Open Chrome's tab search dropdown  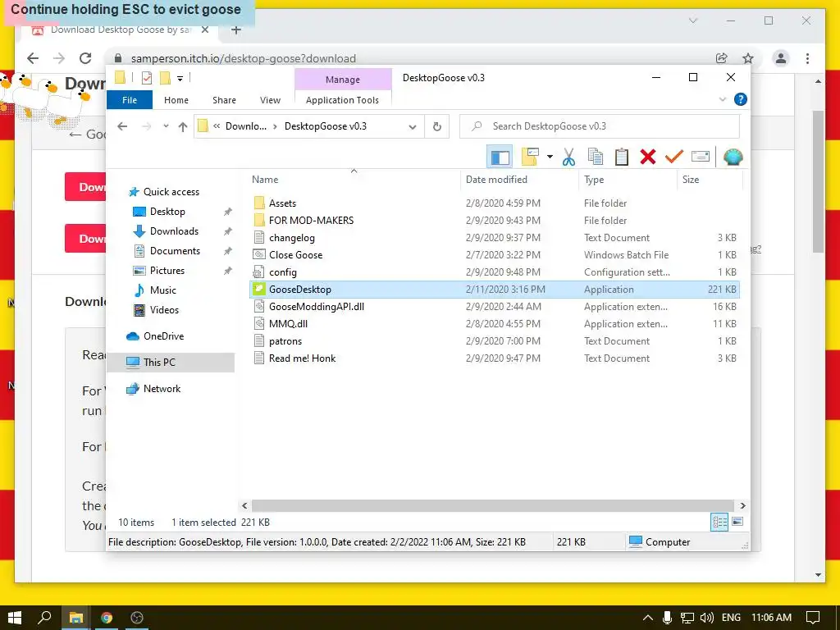(x=692, y=21)
